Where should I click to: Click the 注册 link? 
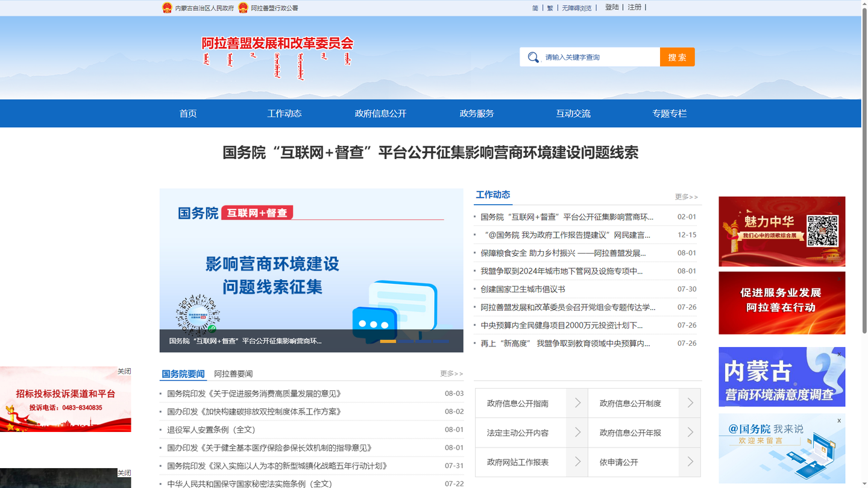coord(635,7)
